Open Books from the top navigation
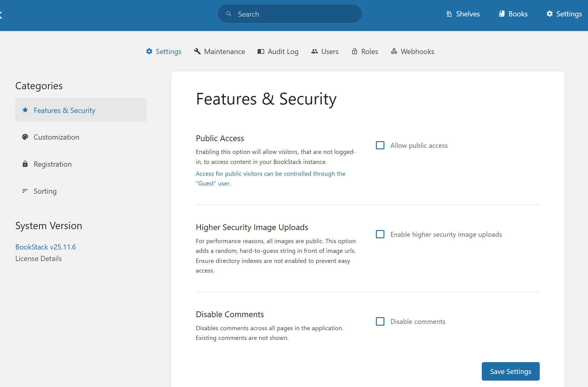This screenshot has width=588, height=387. [x=513, y=14]
